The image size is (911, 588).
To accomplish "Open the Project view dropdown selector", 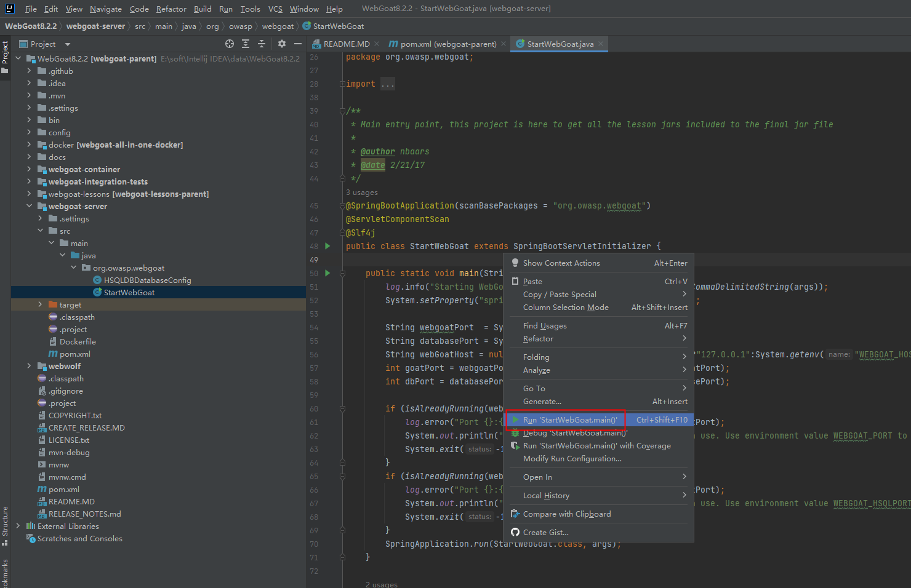I will [68, 44].
